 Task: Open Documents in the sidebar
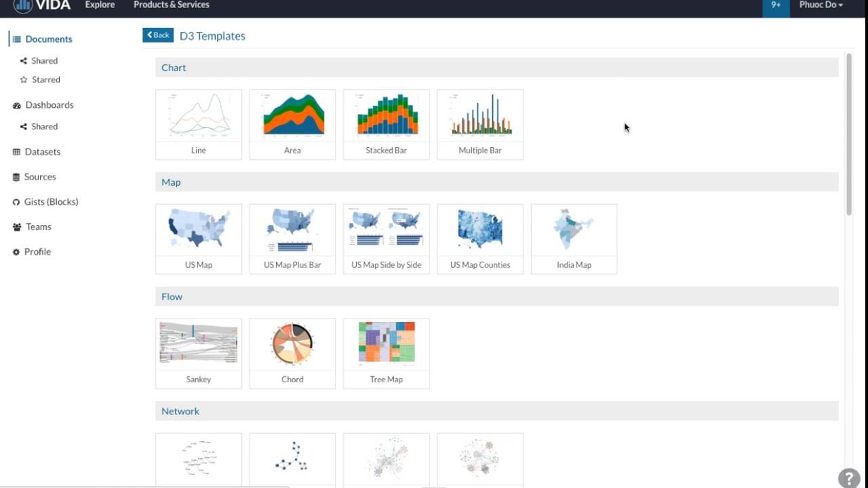[x=49, y=39]
